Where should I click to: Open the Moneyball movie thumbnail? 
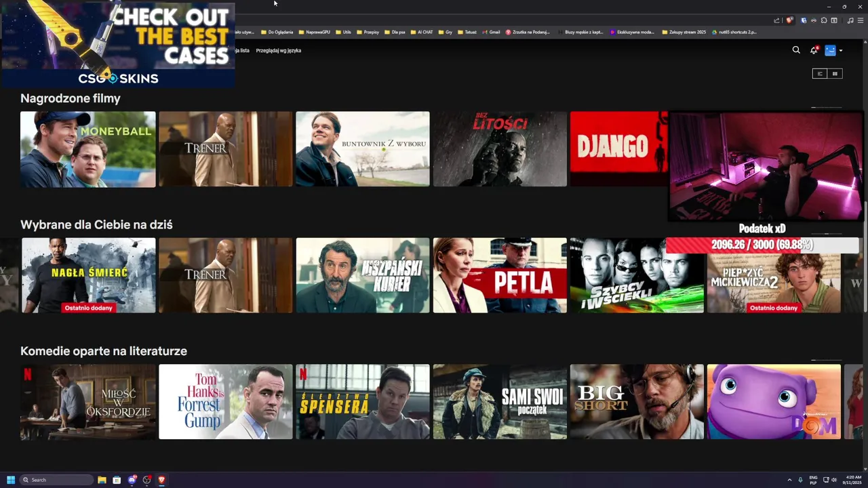tap(88, 149)
